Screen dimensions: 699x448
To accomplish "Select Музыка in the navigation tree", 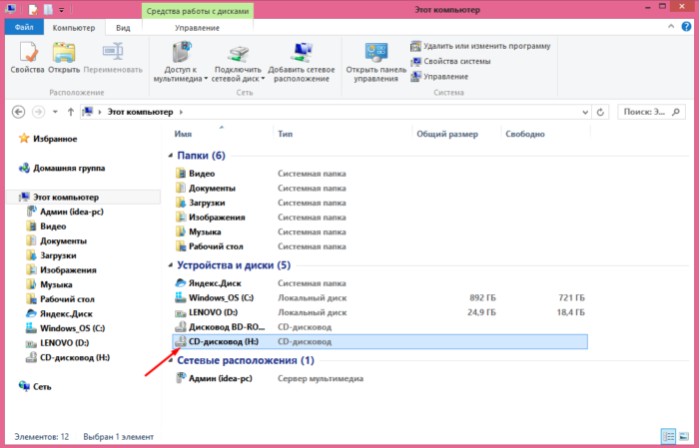I will [49, 284].
